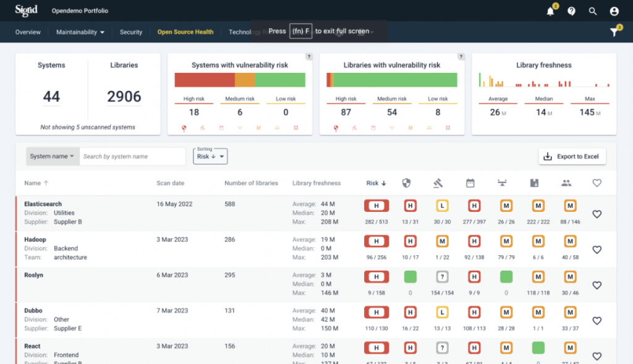Click the Overview navigation link
Screen dimensions: 633x364
[27, 32]
